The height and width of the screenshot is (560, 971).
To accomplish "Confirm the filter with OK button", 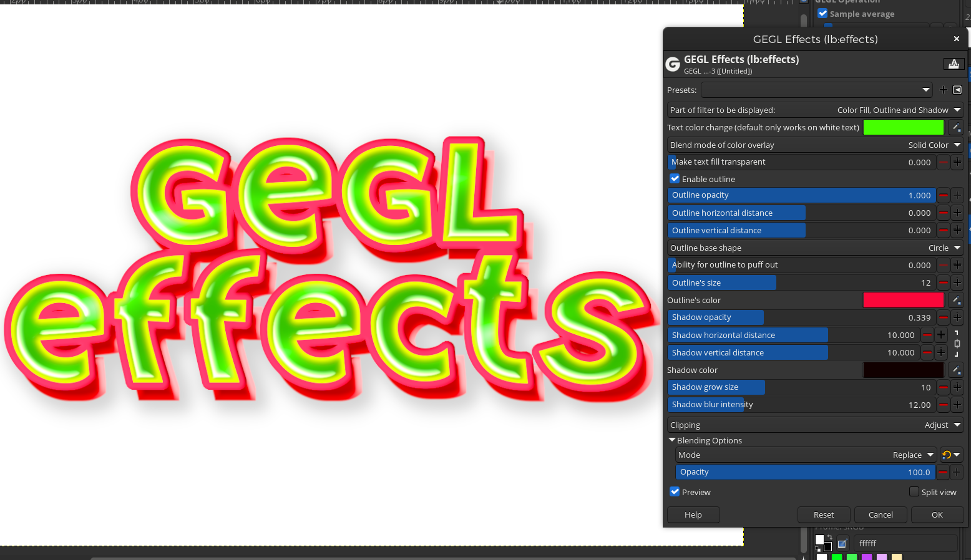I will pyautogui.click(x=937, y=514).
